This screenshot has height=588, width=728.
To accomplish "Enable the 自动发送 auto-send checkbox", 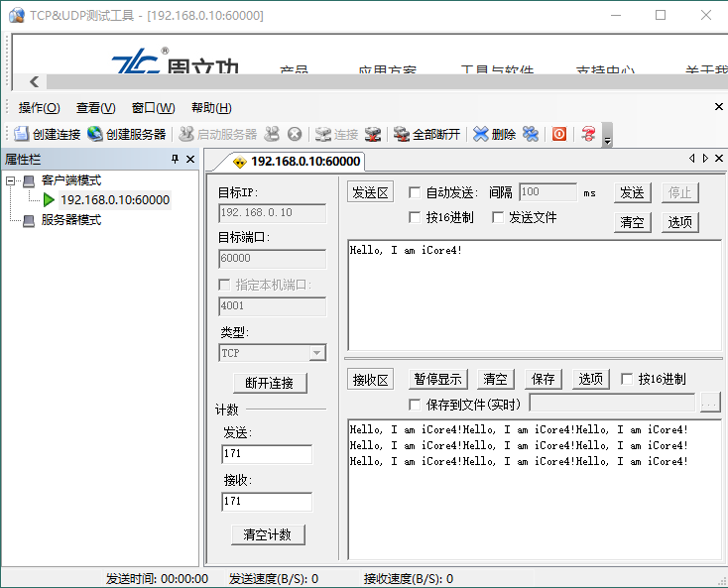I will pos(416,192).
